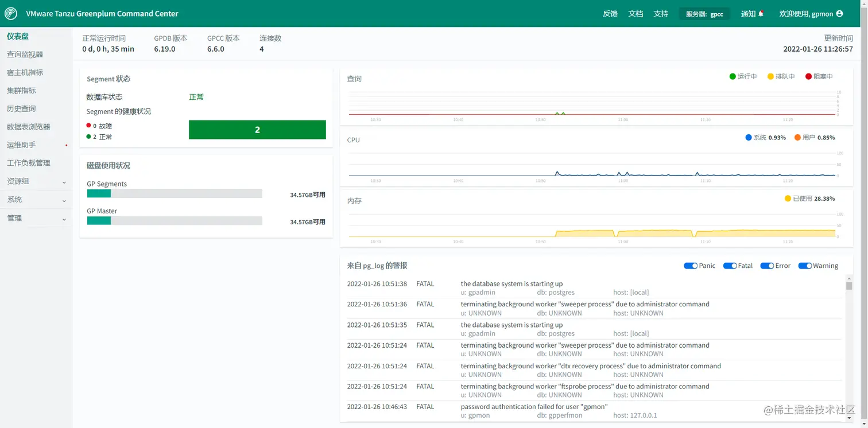Image resolution: width=868 pixels, height=428 pixels.
Task: Click the red 阻塞中 legend dot
Action: (808, 76)
